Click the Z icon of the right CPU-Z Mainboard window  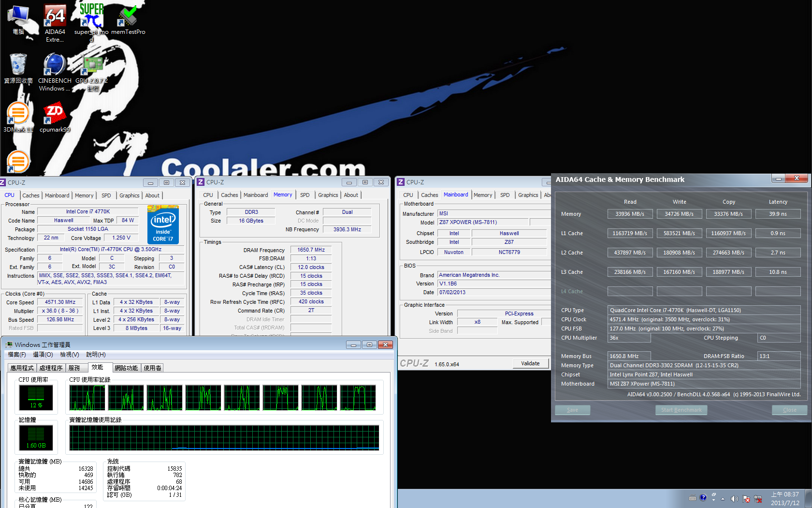pyautogui.click(x=401, y=182)
